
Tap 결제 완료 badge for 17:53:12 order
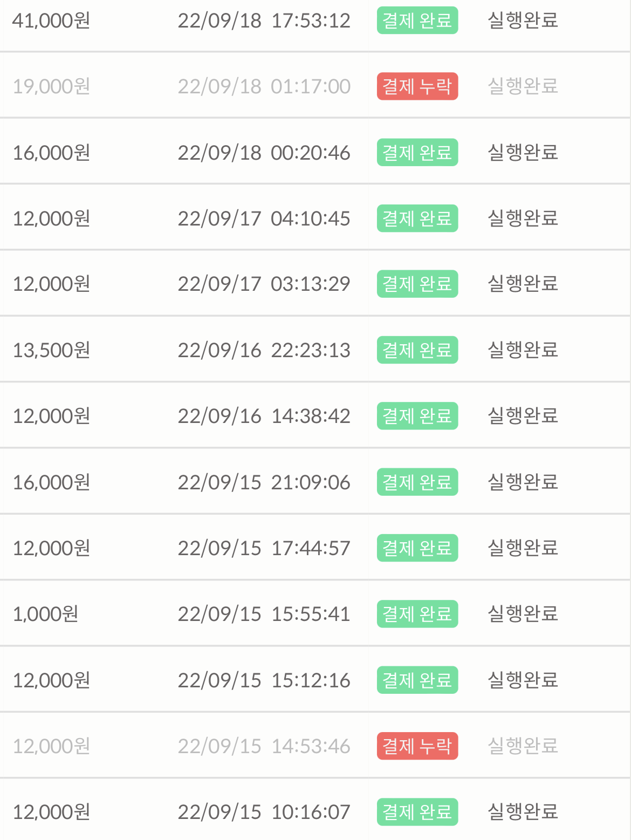tap(417, 21)
